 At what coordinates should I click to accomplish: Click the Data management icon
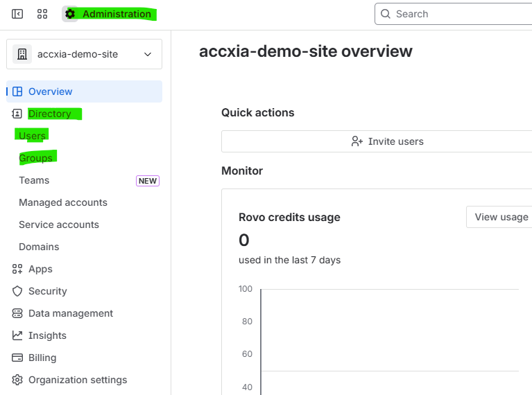point(17,313)
